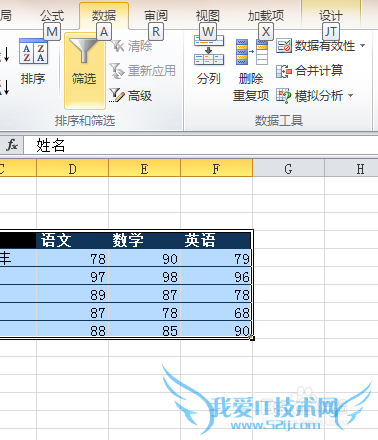Select column H header

tap(351, 168)
